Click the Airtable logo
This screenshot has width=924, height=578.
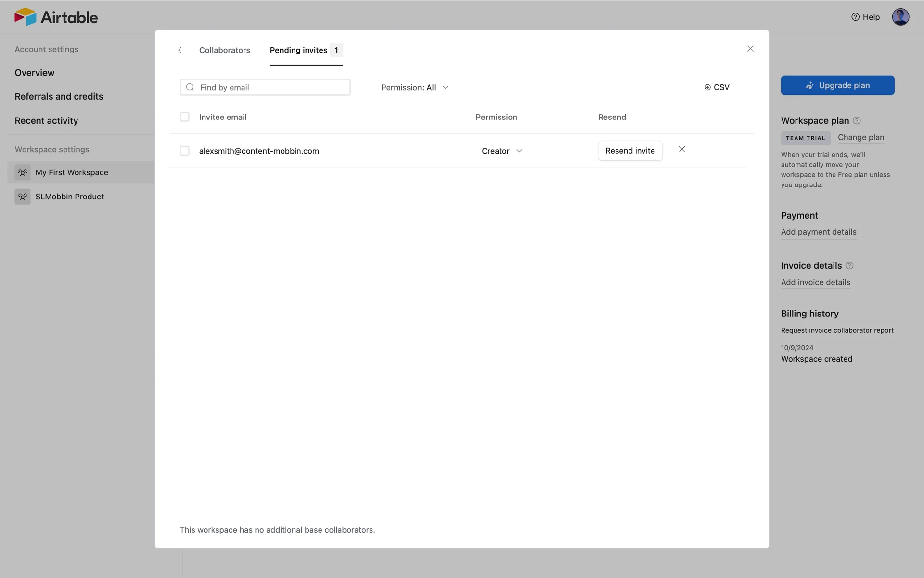(x=56, y=17)
